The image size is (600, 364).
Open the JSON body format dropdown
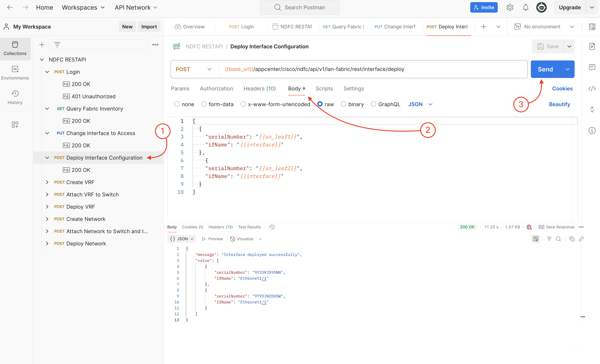[x=420, y=104]
